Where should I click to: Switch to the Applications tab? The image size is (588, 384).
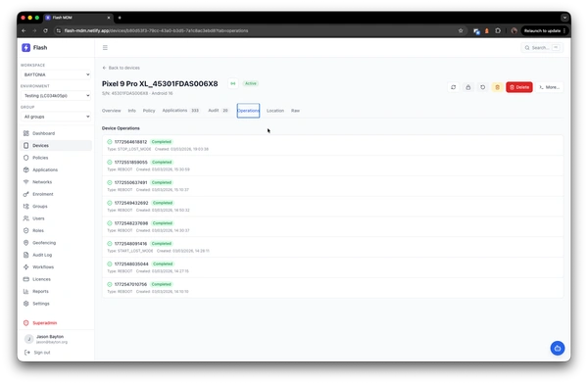coord(180,111)
